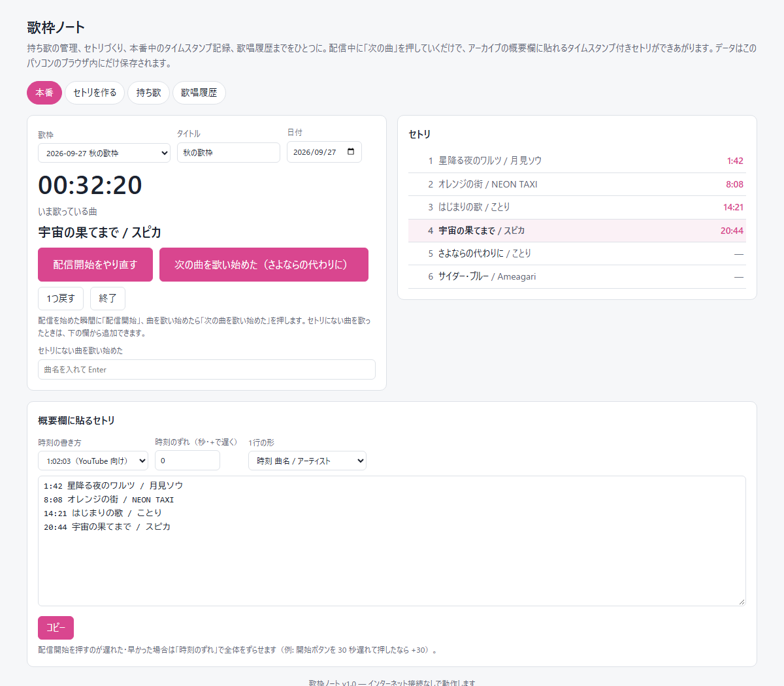Go to the 持ち歌 tab
This screenshot has height=686, width=784.
[x=148, y=93]
